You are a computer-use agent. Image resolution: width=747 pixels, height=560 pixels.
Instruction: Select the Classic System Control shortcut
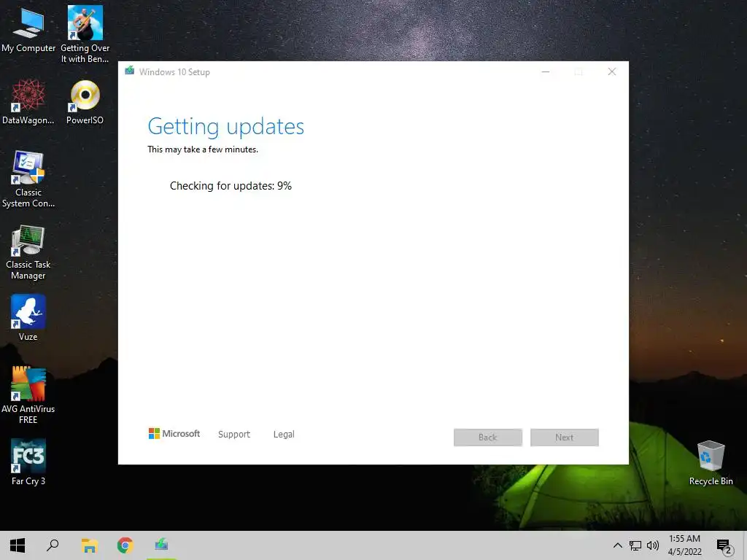click(x=28, y=179)
